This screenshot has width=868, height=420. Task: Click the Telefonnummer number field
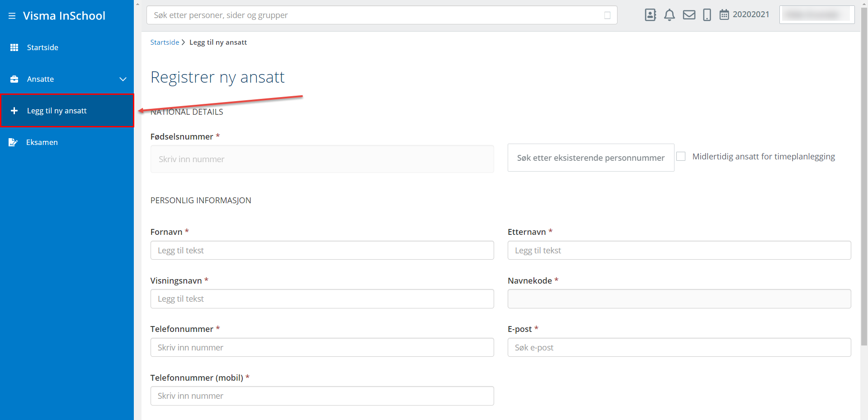coord(322,347)
